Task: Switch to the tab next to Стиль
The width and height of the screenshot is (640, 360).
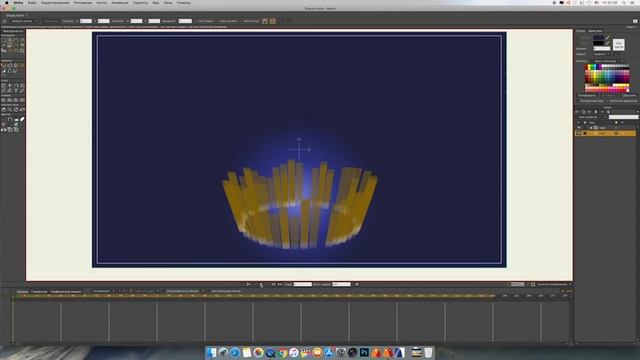Action: [595, 31]
